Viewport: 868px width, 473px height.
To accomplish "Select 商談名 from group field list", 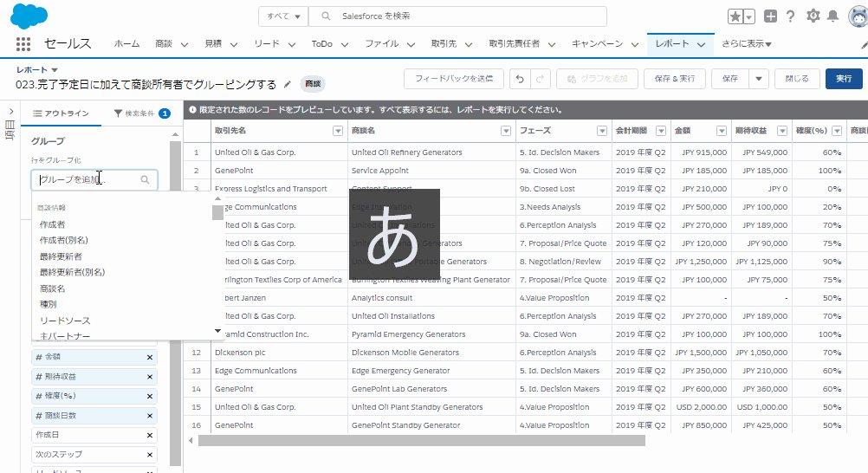I will pos(53,288).
